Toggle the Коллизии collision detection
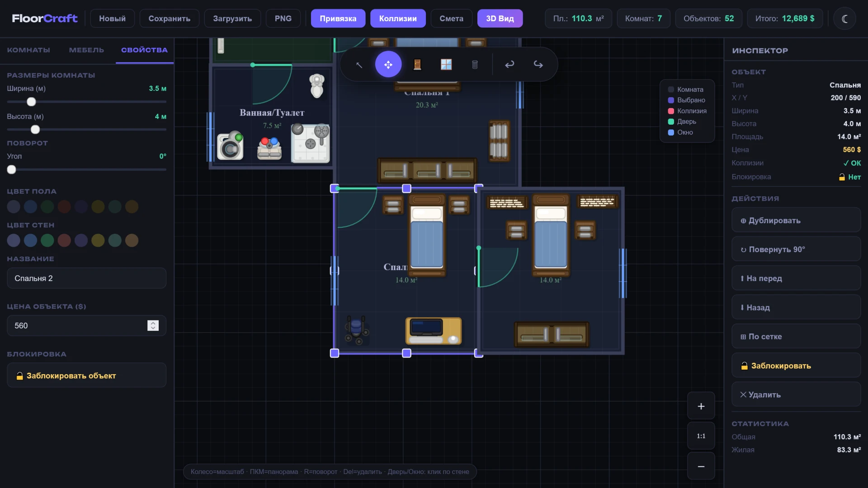Image resolution: width=868 pixels, height=488 pixels. pos(398,19)
